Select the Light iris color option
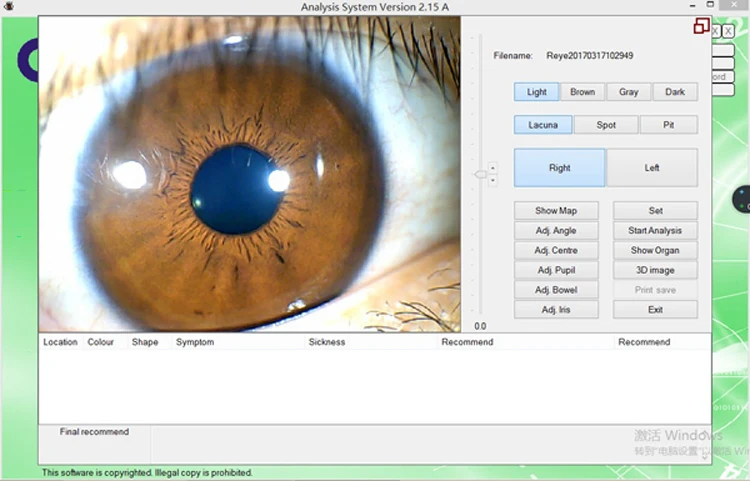 [x=537, y=92]
